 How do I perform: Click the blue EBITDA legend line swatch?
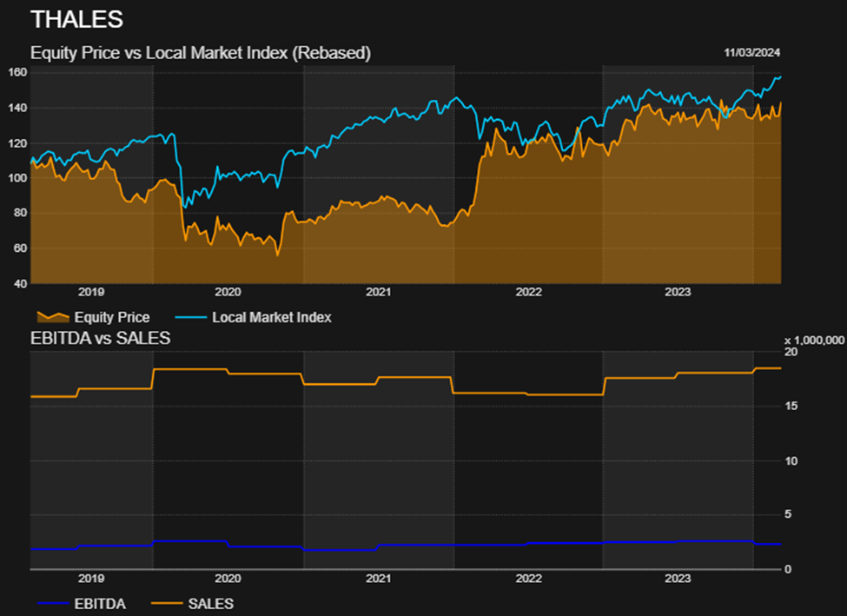53,604
